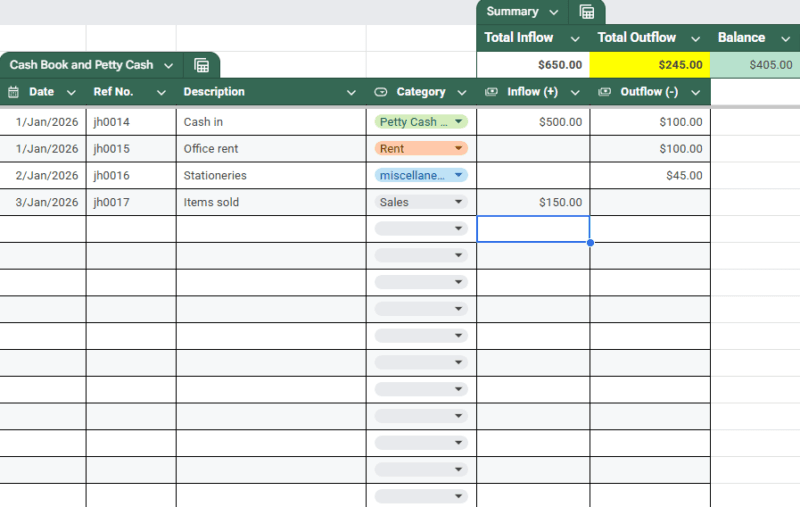
Task: Open the first empty category dropdown below Sales
Action: tap(421, 229)
